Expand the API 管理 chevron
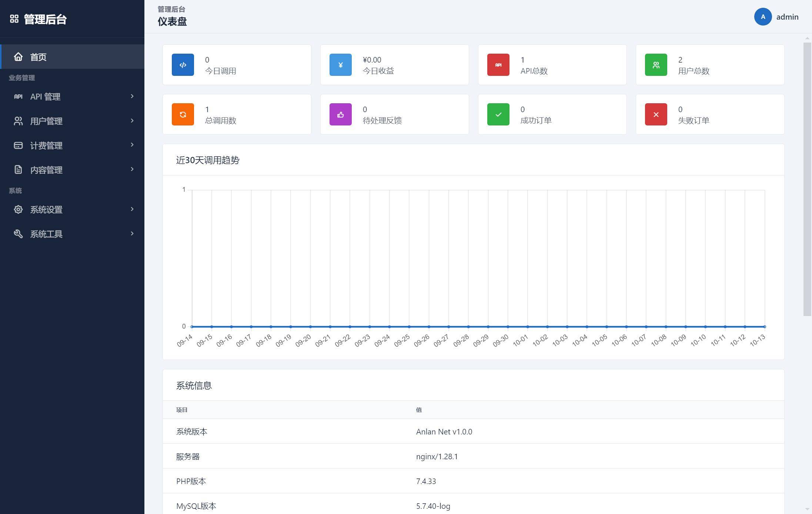 (132, 96)
